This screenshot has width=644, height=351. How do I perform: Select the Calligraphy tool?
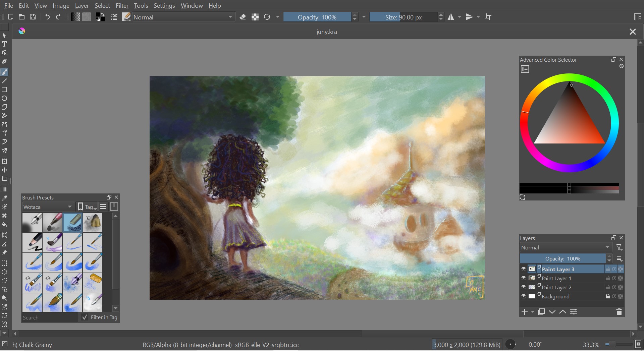4,62
